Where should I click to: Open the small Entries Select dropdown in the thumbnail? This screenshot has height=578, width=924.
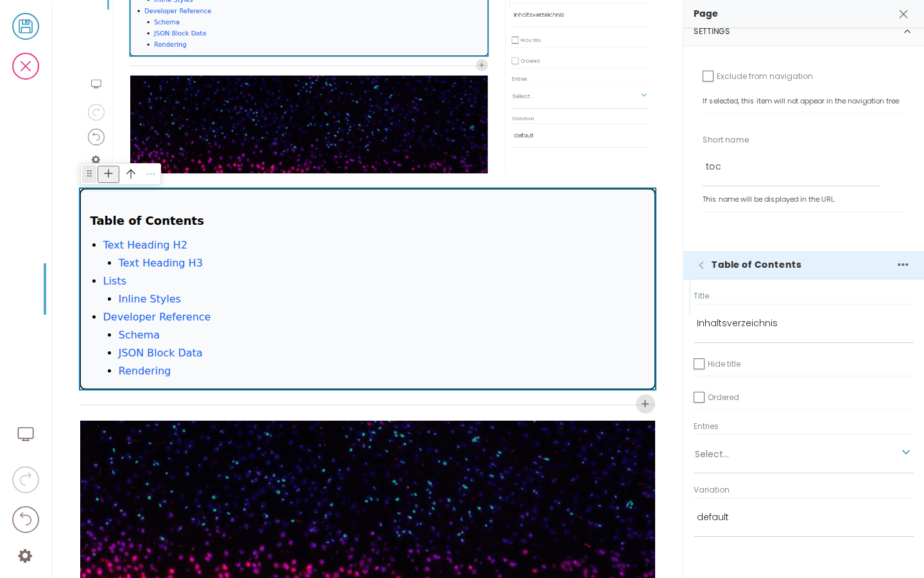tap(580, 96)
